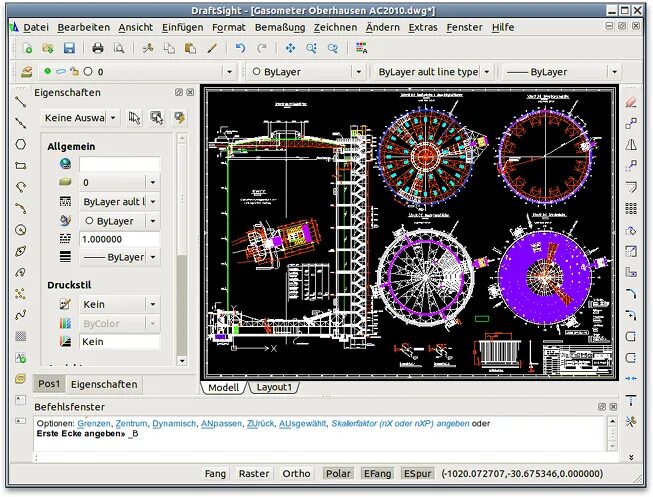This screenshot has width=653, height=497.
Task: Click the ANpassen command option link
Action: 221,424
